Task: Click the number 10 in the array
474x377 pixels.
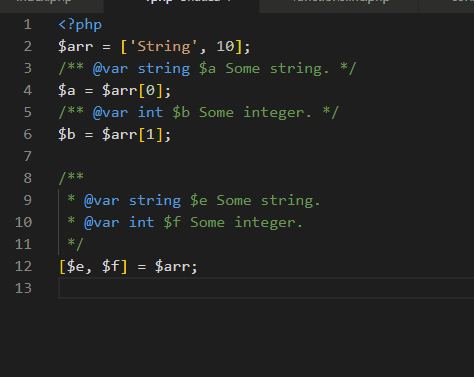Action: point(225,47)
